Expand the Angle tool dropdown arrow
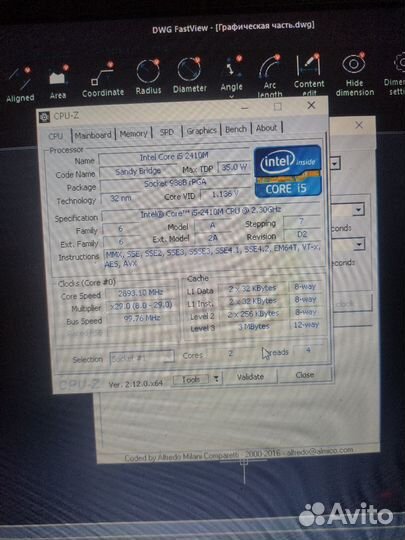 [x=231, y=97]
